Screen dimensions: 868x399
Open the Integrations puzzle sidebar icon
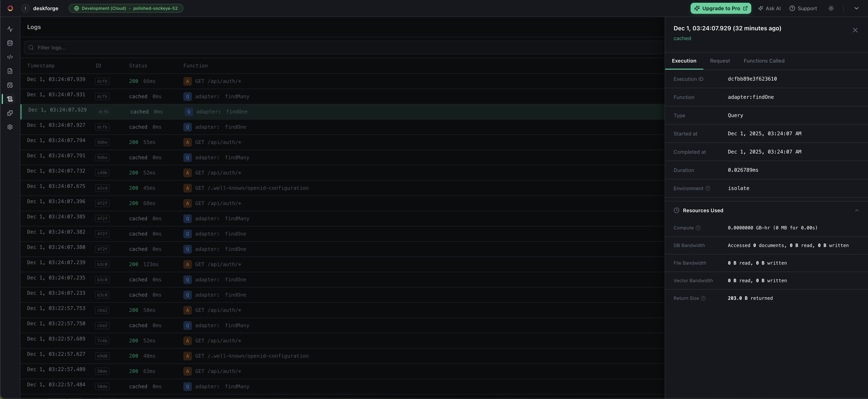point(10,113)
